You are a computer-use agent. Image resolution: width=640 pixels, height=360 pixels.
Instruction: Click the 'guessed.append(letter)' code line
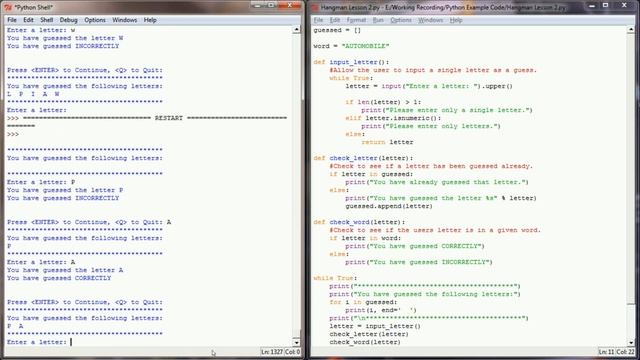389,206
